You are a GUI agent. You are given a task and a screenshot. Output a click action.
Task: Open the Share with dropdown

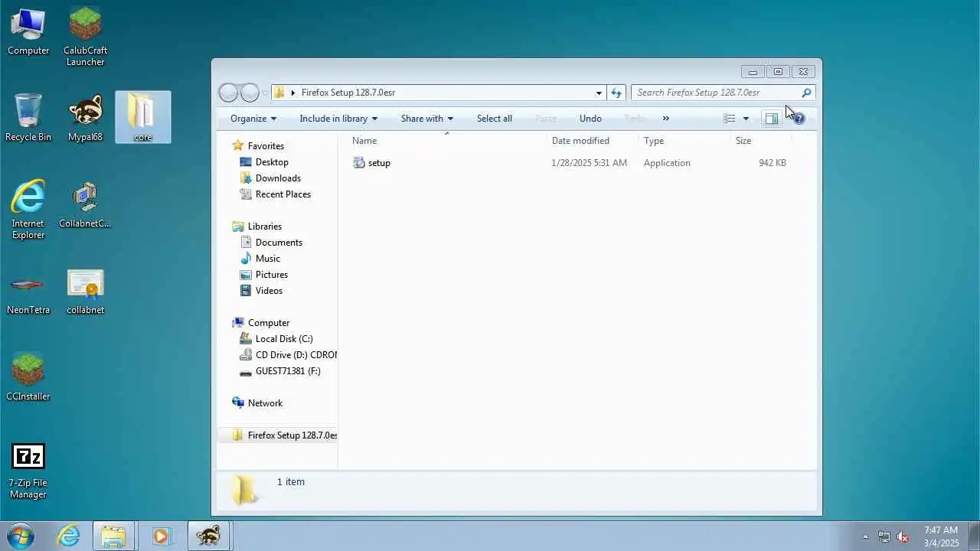tap(427, 119)
